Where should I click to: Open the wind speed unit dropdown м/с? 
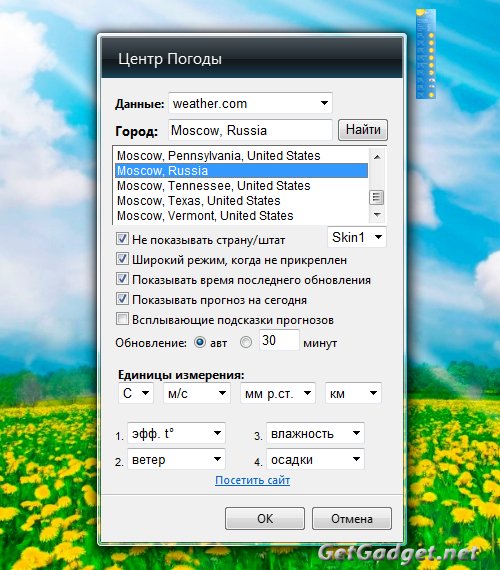pos(197,393)
